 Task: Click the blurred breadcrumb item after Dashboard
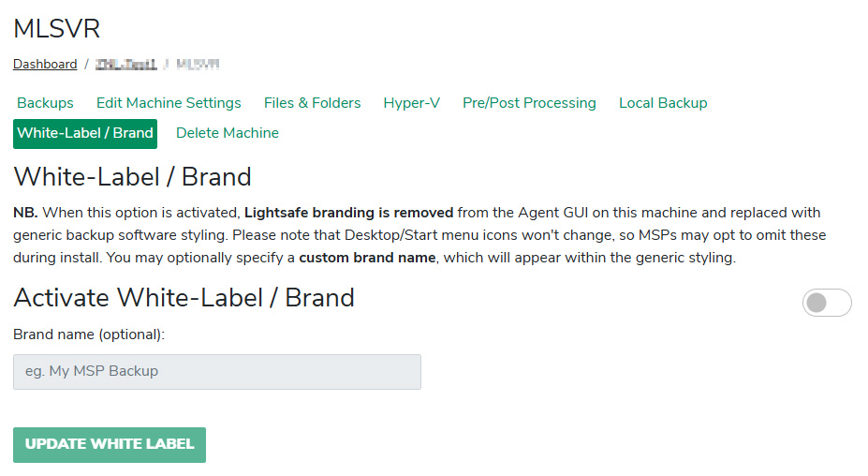[x=130, y=65]
